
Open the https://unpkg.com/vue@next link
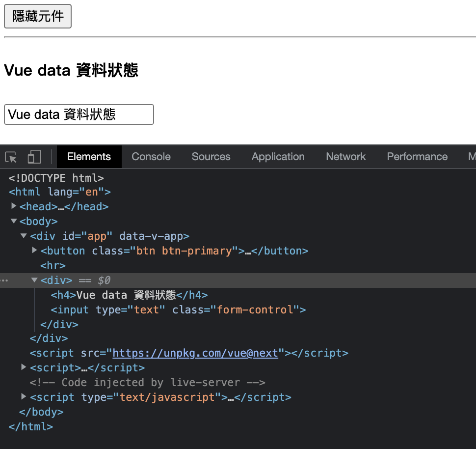[x=195, y=353]
